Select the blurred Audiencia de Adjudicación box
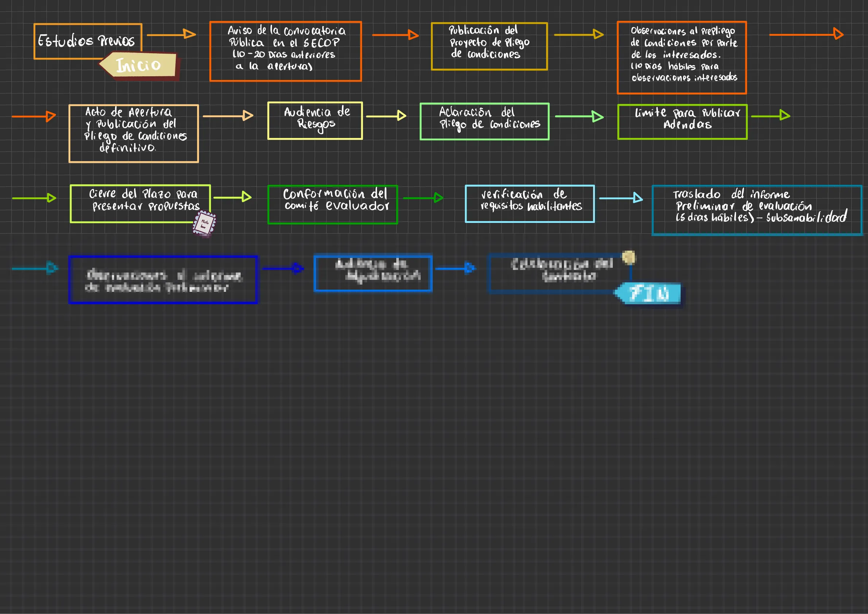This screenshot has height=614, width=868. click(373, 273)
